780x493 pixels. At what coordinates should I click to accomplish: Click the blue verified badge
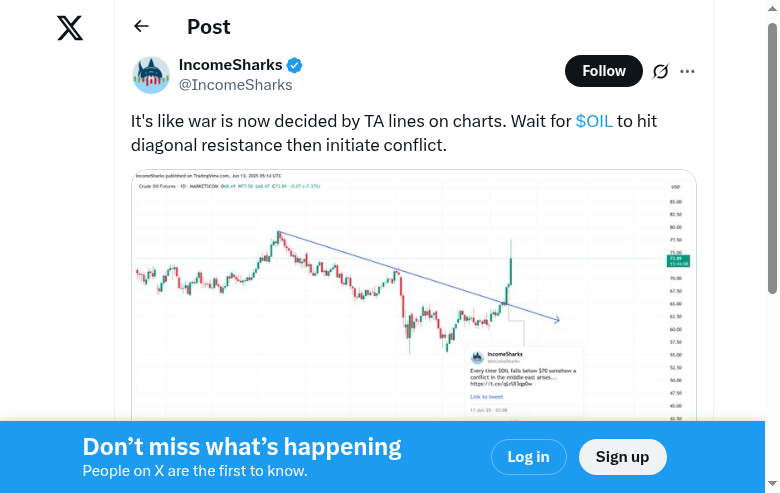point(295,66)
